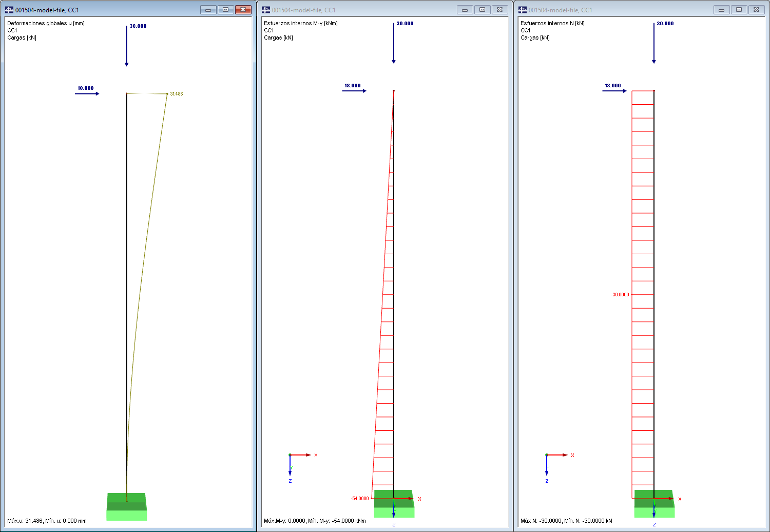770x532 pixels.
Task: Click the green support block in the M-y window
Action: click(x=394, y=504)
